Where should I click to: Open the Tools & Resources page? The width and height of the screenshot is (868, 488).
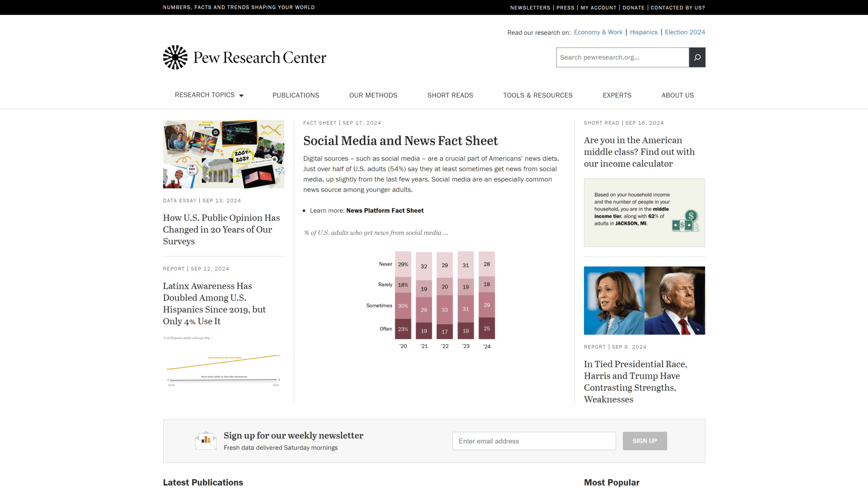pyautogui.click(x=538, y=95)
